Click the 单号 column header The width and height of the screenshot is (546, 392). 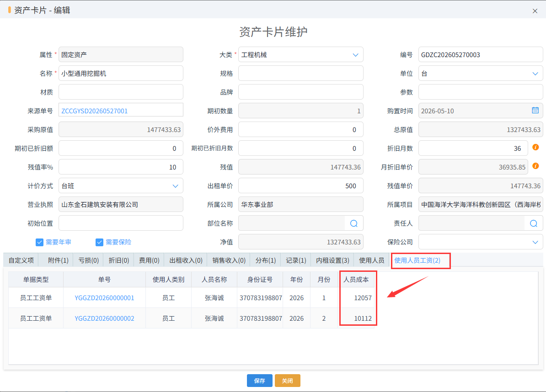[104, 280]
